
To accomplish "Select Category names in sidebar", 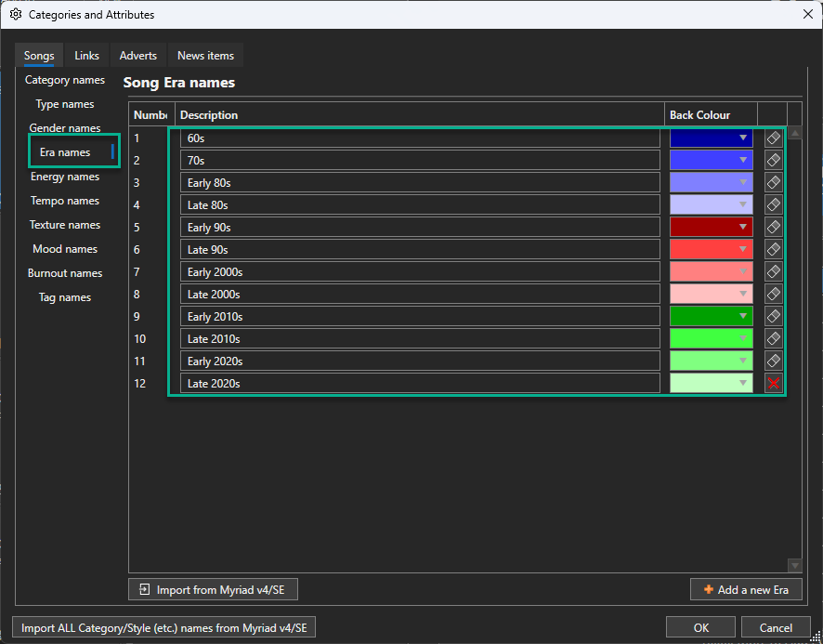I will pyautogui.click(x=65, y=80).
